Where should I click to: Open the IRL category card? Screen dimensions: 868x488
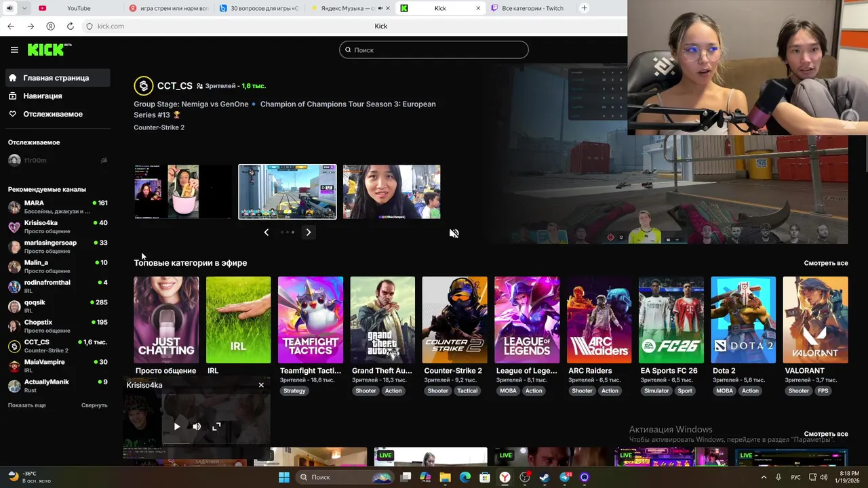pyautogui.click(x=238, y=320)
